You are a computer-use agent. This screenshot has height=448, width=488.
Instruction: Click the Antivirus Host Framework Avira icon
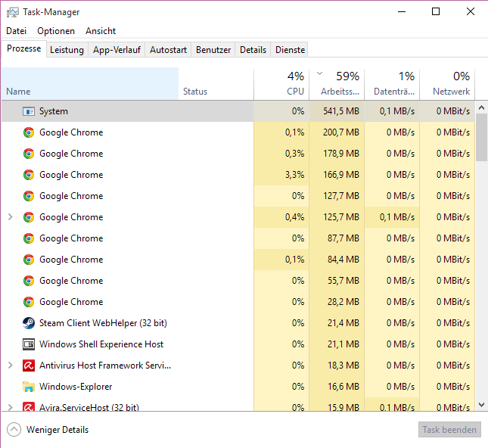click(29, 366)
